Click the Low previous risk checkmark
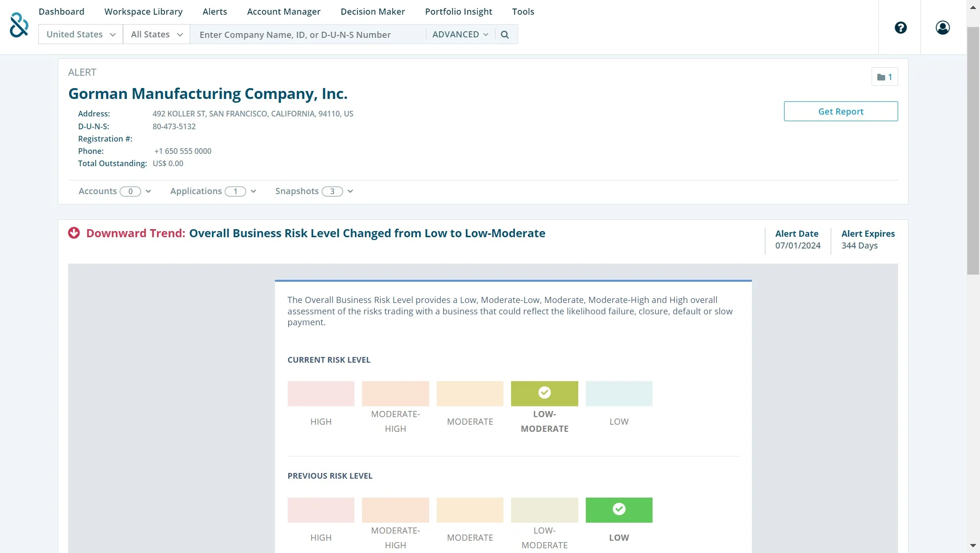This screenshot has height=553, width=980. pos(618,509)
